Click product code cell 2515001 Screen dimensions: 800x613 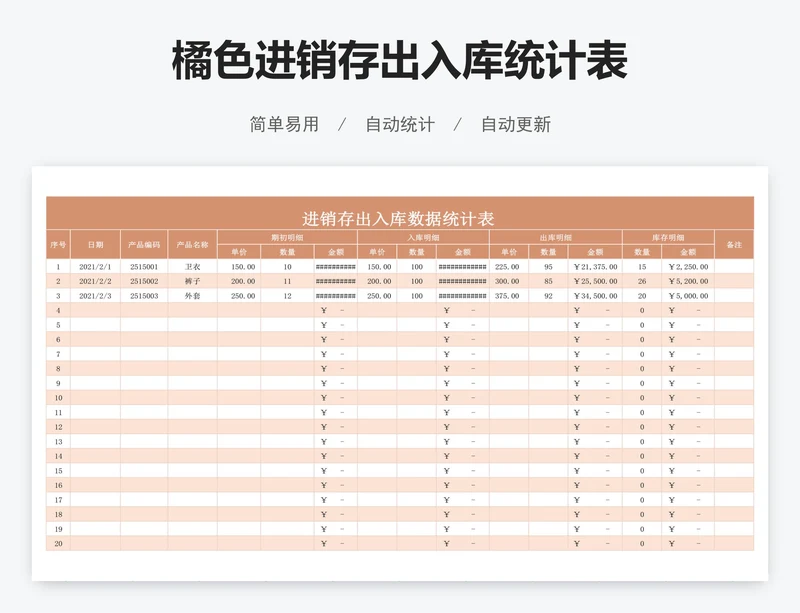tap(144, 267)
